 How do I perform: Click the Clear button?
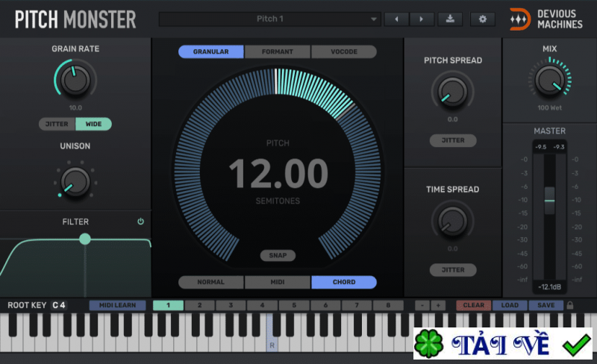[474, 305]
